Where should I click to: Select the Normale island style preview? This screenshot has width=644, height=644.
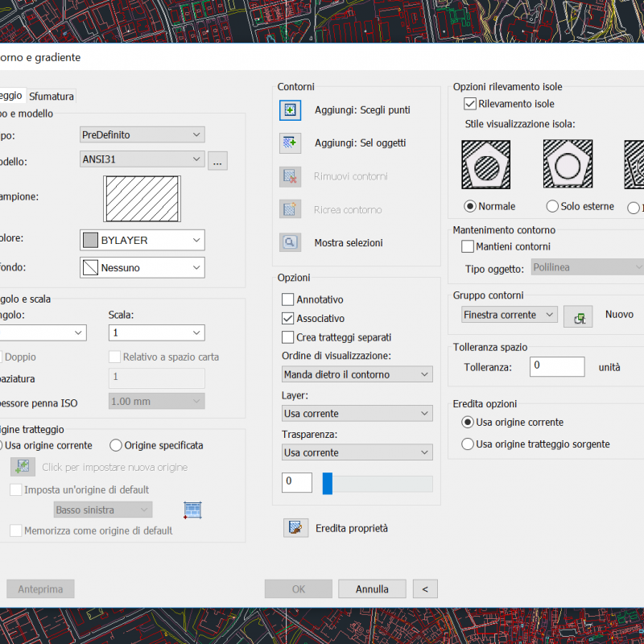tap(485, 166)
